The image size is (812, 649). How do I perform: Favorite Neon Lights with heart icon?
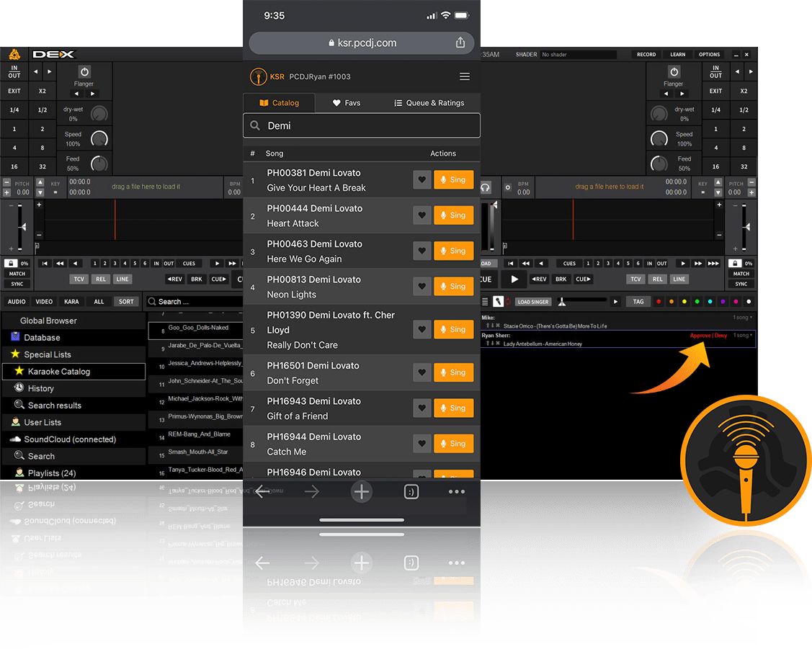(422, 286)
